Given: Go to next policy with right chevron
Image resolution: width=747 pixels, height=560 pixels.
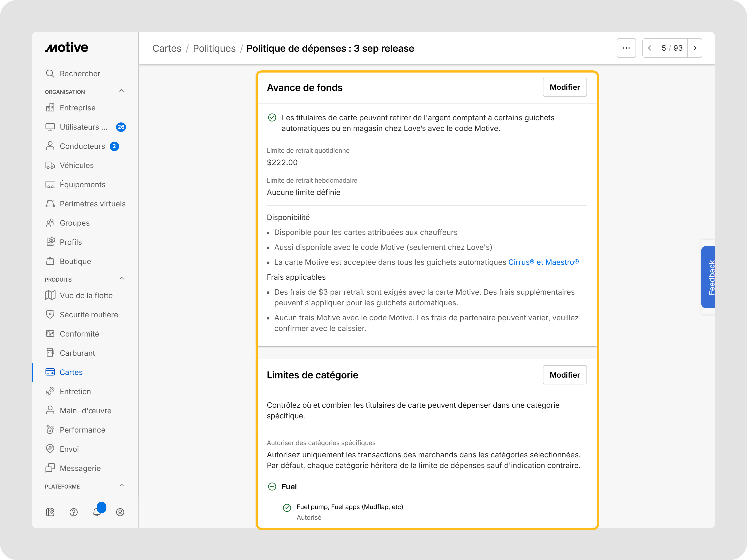Looking at the screenshot, I should pyautogui.click(x=695, y=48).
